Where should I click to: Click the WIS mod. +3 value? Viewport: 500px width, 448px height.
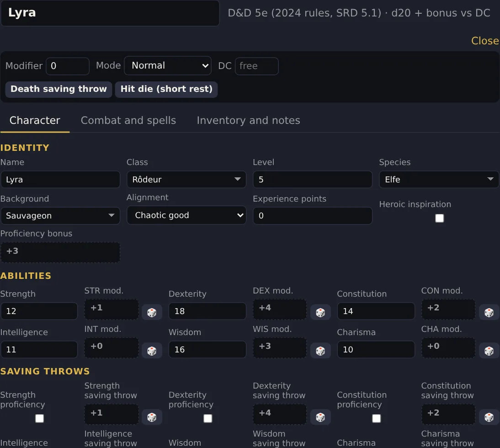pyautogui.click(x=280, y=347)
